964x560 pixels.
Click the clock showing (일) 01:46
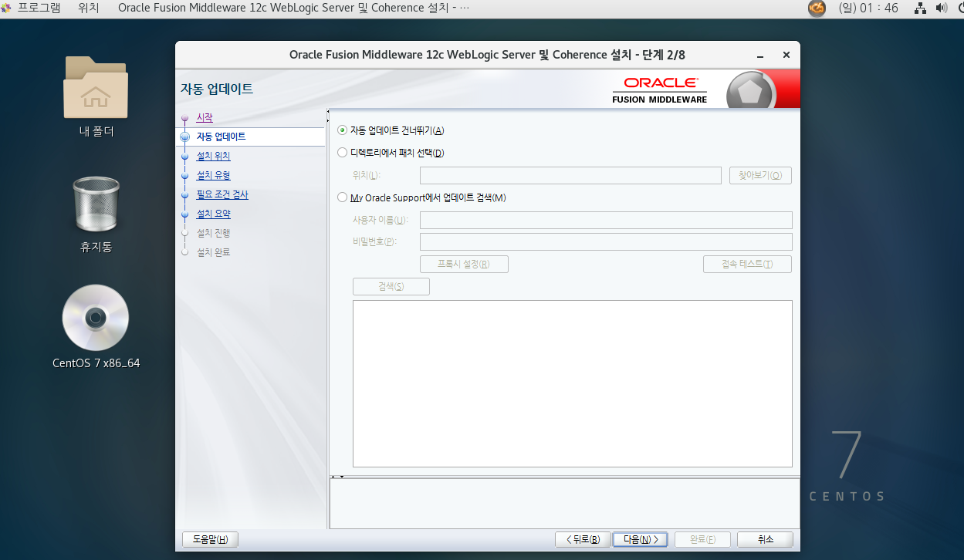(x=868, y=8)
